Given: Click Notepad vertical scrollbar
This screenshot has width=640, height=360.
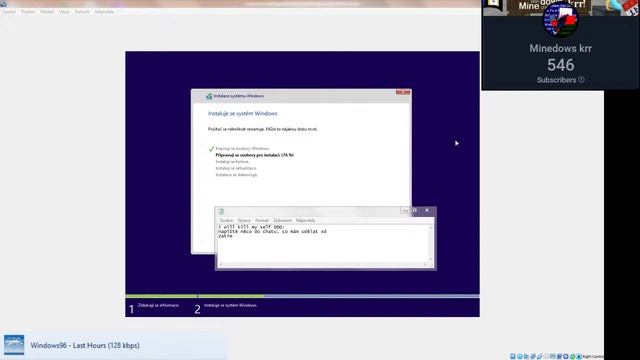Looking at the screenshot, I should click(x=431, y=243).
